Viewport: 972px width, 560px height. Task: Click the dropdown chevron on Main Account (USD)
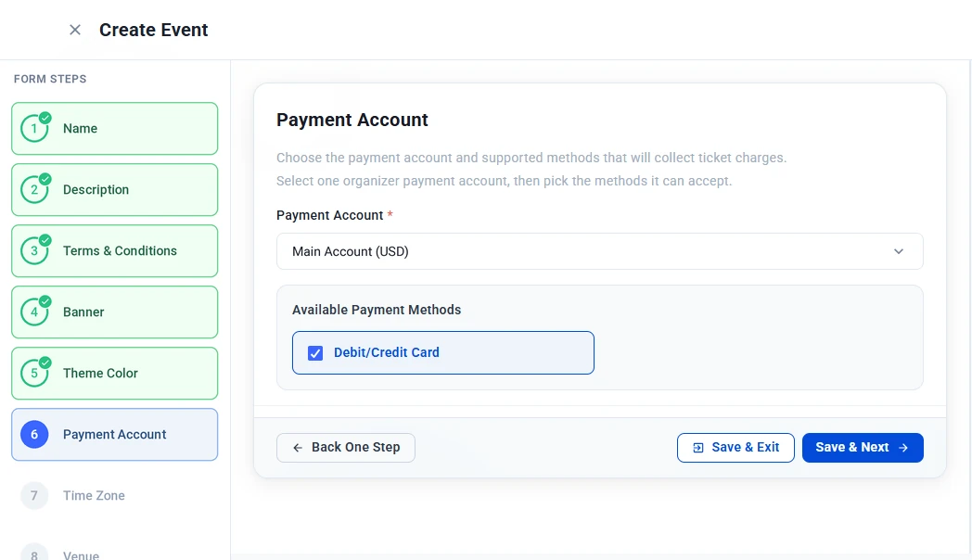tap(898, 251)
